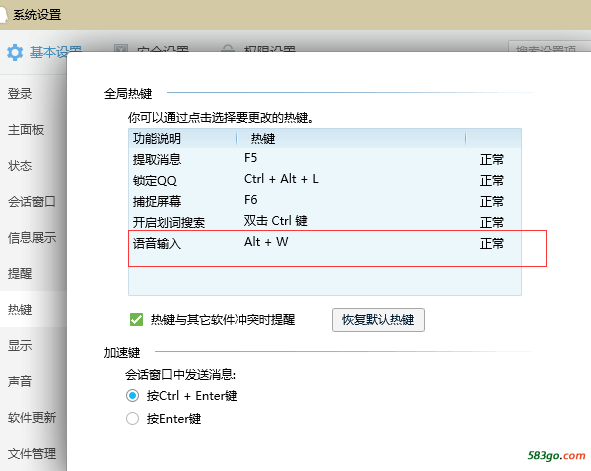
Task: Select the 锁定QQ hotkey row
Action: 325,180
